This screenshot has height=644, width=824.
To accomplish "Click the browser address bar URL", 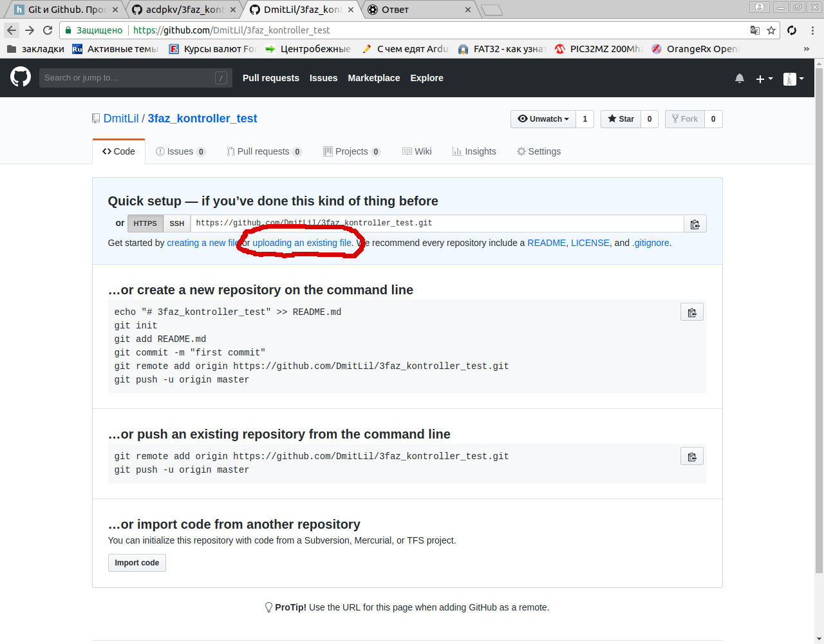I will pyautogui.click(x=232, y=30).
